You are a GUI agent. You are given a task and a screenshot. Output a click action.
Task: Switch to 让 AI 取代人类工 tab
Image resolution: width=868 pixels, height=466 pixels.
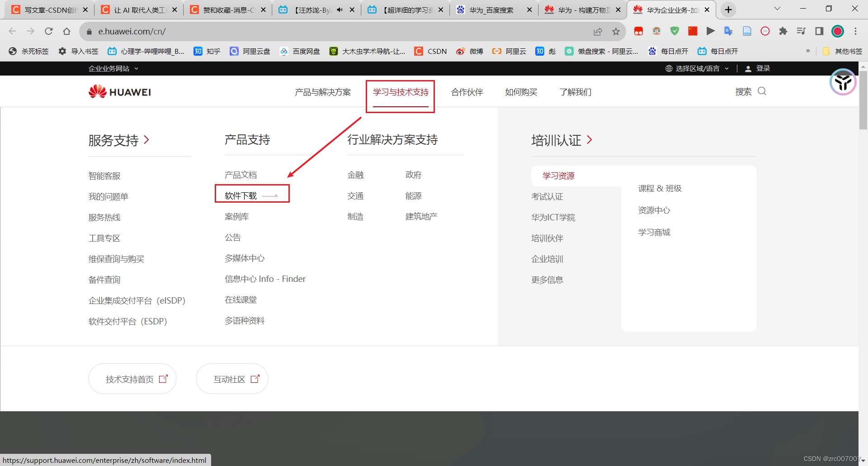point(139,10)
